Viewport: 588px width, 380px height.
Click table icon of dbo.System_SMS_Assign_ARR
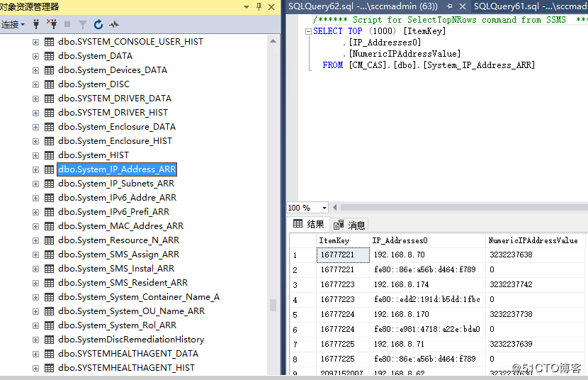tap(49, 255)
